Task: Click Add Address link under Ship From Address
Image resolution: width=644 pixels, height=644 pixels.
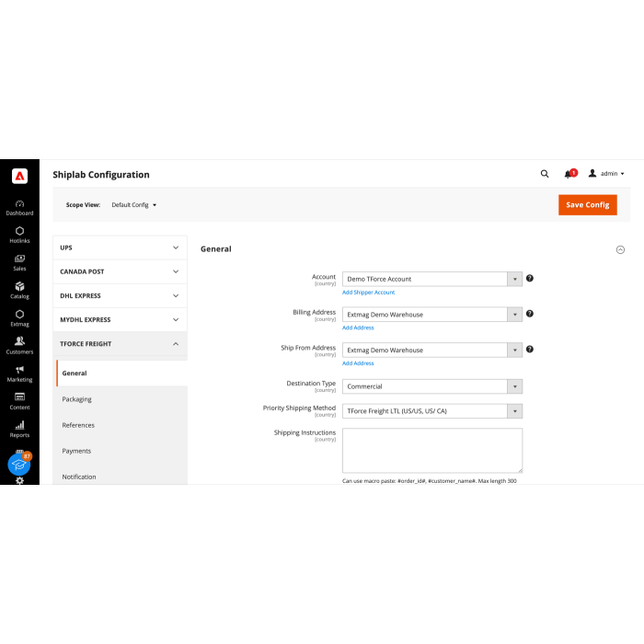Action: pyautogui.click(x=358, y=363)
